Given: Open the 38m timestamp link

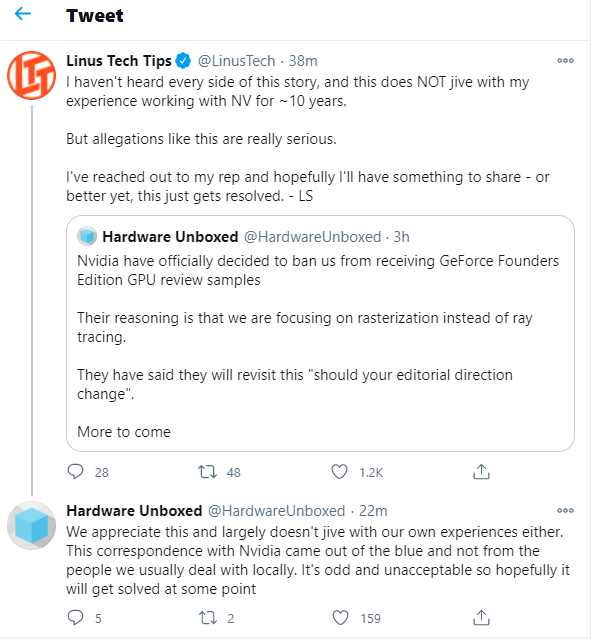Looking at the screenshot, I should point(303,61).
